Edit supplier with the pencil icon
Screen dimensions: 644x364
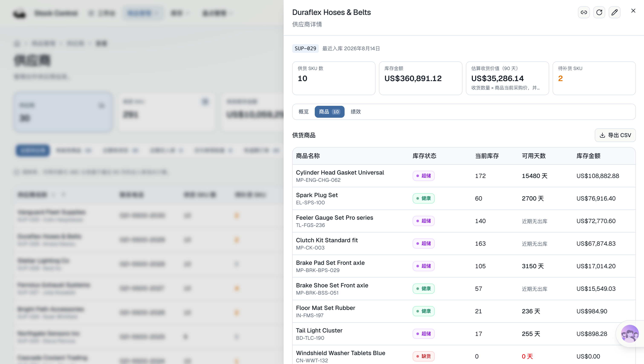(614, 12)
